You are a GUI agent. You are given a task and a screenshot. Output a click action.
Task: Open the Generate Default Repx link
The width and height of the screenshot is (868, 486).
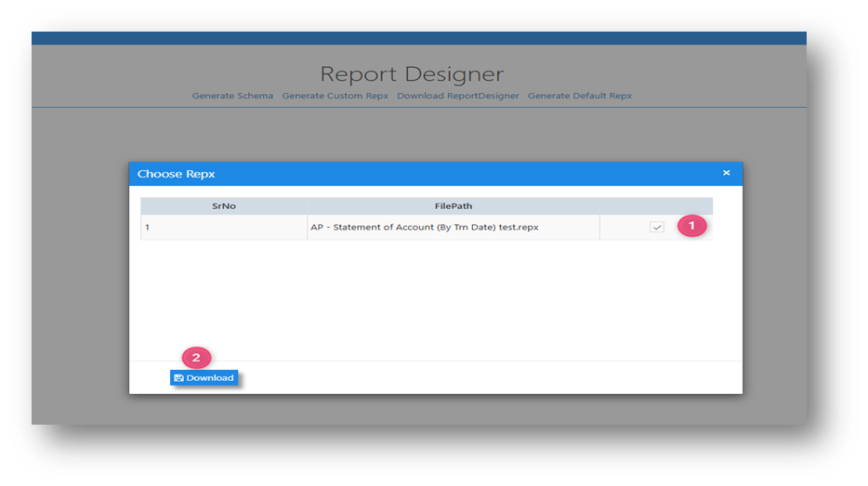click(x=580, y=96)
